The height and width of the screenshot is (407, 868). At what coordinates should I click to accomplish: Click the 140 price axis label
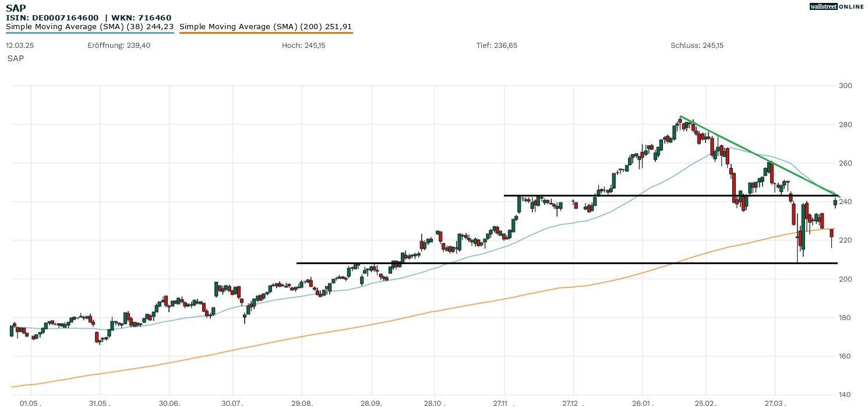pos(846,395)
